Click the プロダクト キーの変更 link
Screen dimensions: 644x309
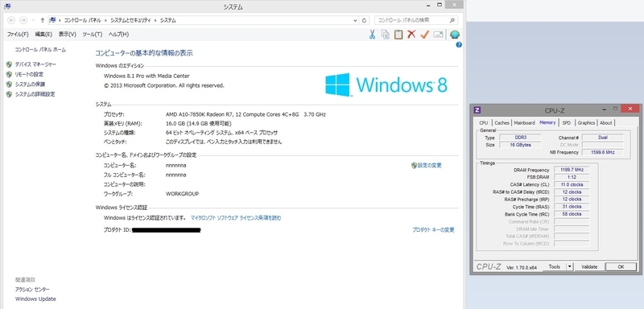433,230
